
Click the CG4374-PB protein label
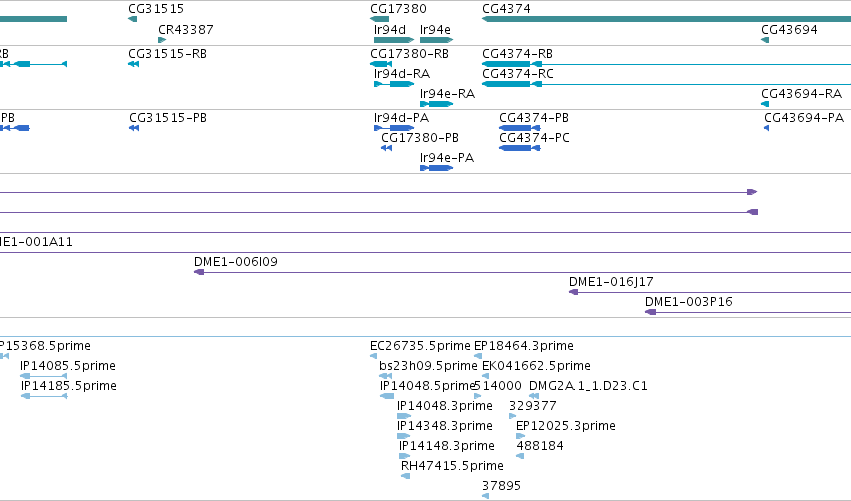pyautogui.click(x=534, y=118)
